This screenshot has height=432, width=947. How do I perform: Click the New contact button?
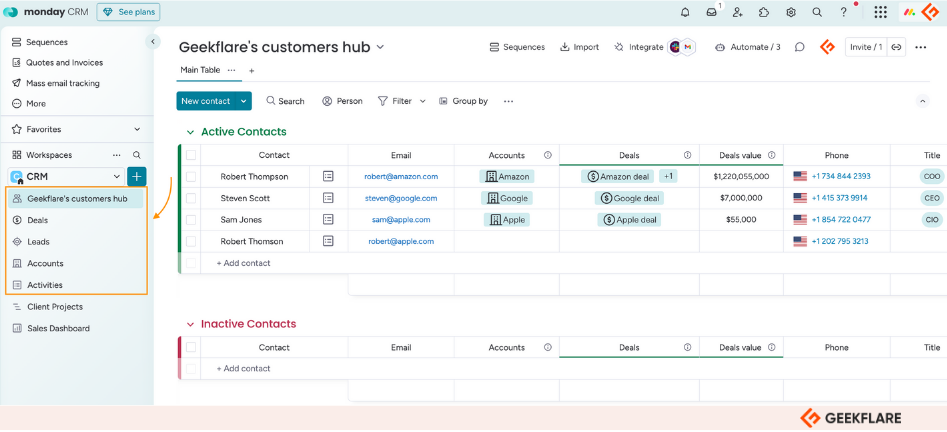(206, 102)
